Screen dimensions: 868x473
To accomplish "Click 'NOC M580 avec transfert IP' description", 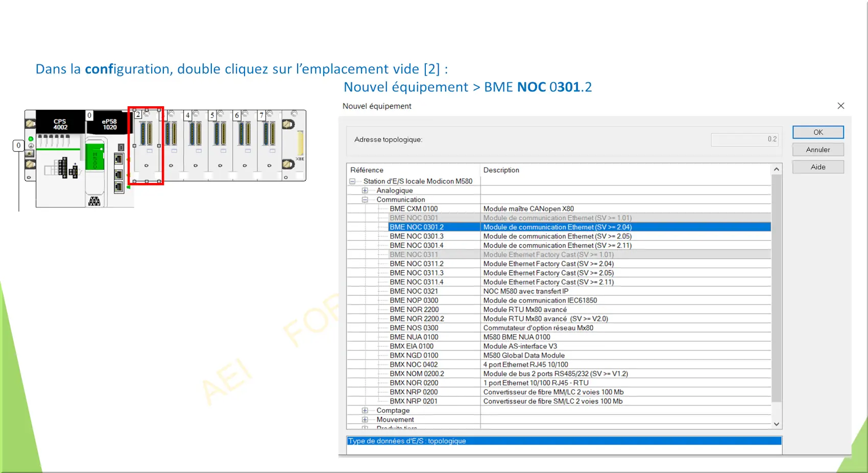I will 526,292.
